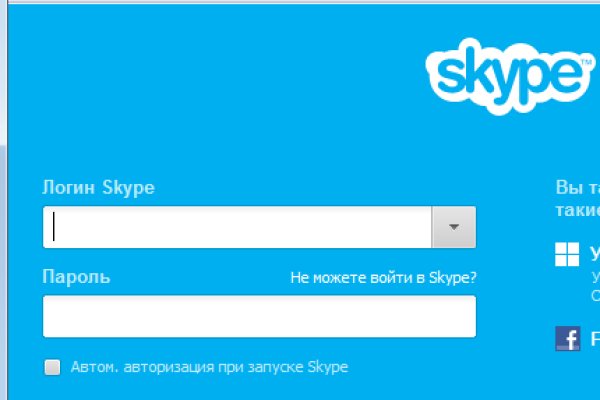Viewport: 600px width, 400px height.
Task: Select the Facebook sign-in text link
Action: (x=595, y=338)
